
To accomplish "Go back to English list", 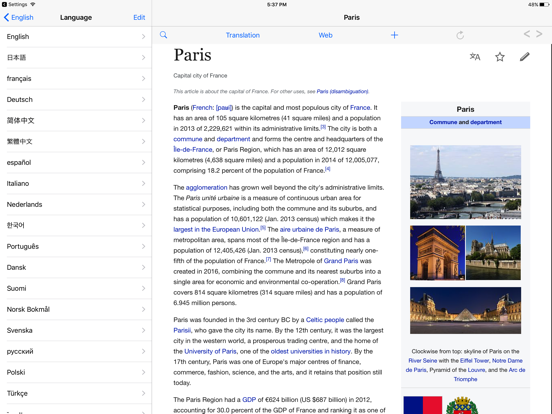I will pos(19,17).
